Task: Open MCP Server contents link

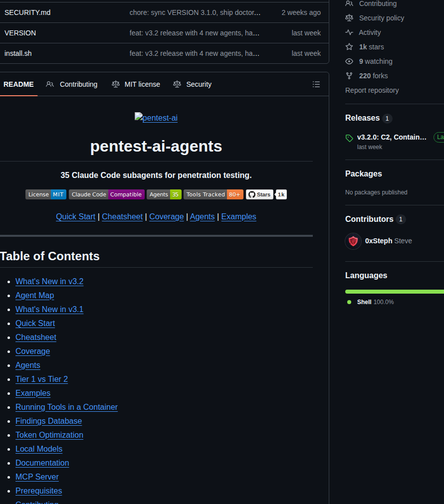Action: coord(37,477)
